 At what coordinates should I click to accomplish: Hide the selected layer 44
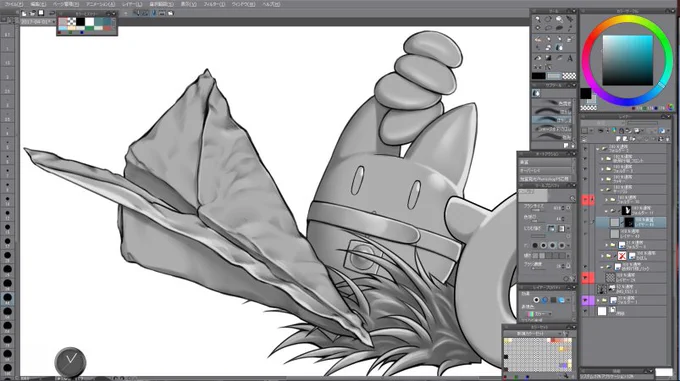(x=585, y=223)
